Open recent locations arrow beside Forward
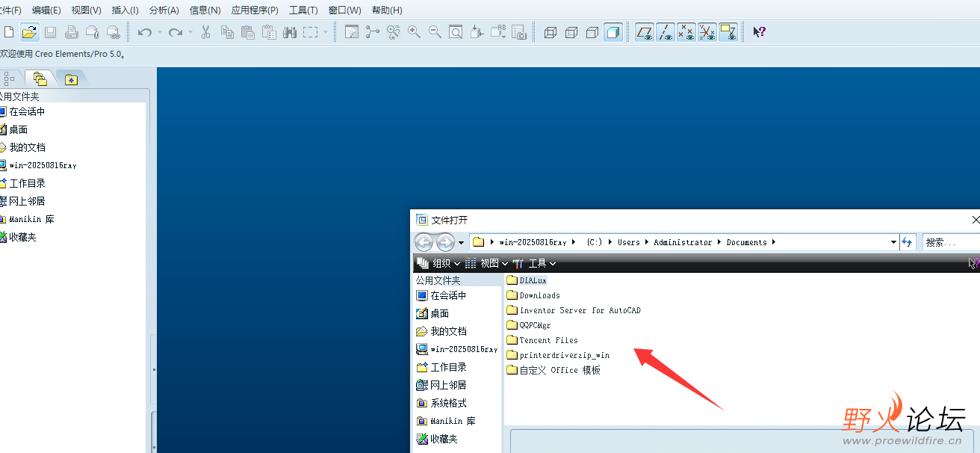This screenshot has height=453, width=980. tap(461, 242)
